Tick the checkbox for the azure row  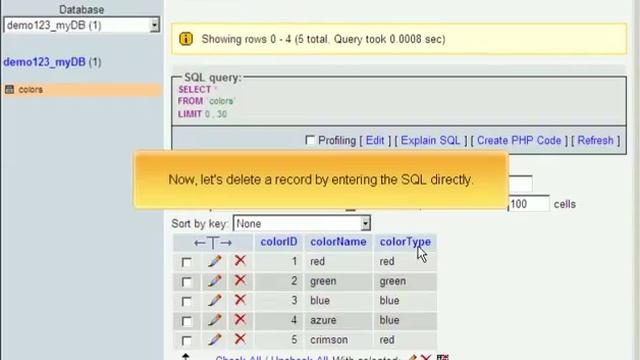click(187, 320)
